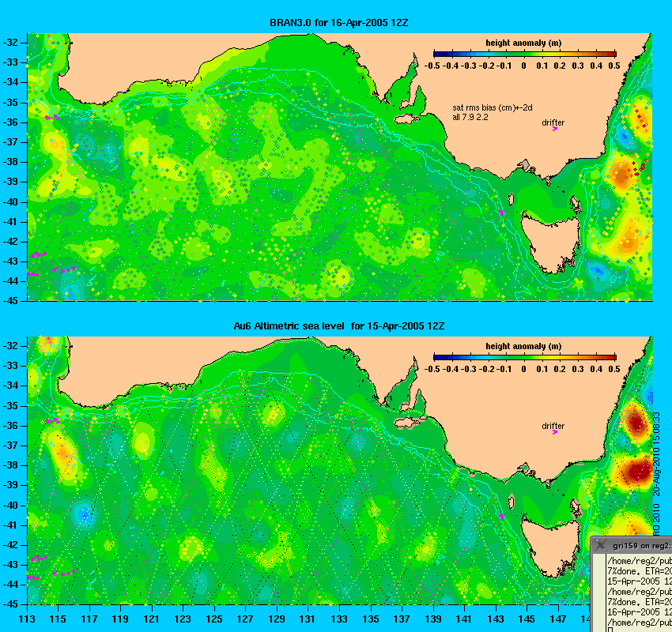Image resolution: width=672 pixels, height=632 pixels.
Task: Click the magenta drifter legend marker in BRAN3.0 plot
Action: pyautogui.click(x=554, y=129)
